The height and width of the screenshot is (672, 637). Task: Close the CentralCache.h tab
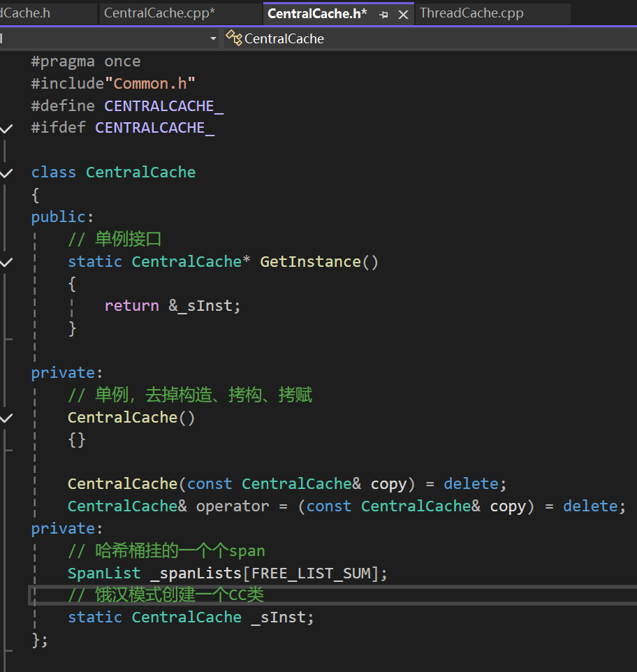click(403, 15)
